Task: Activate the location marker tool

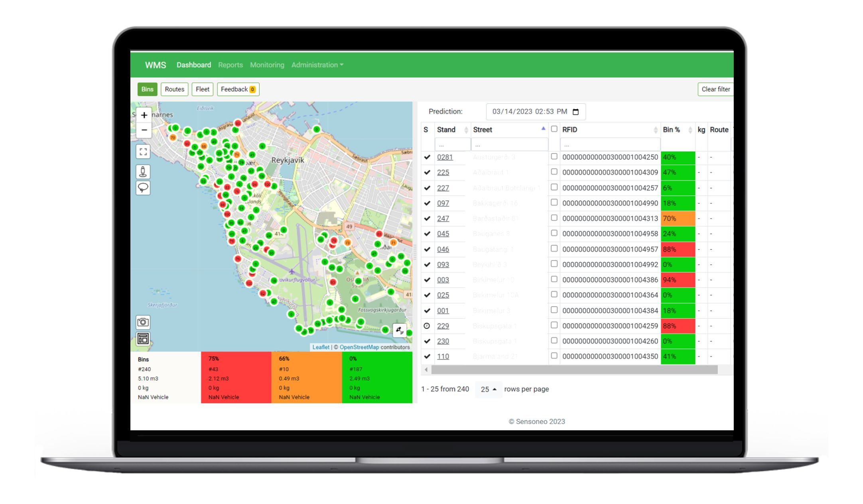Action: click(143, 171)
